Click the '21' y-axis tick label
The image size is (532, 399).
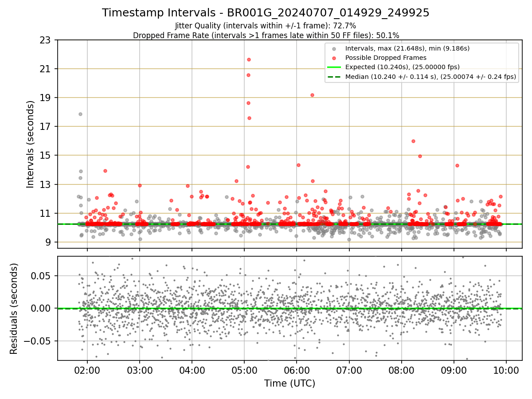46,69
